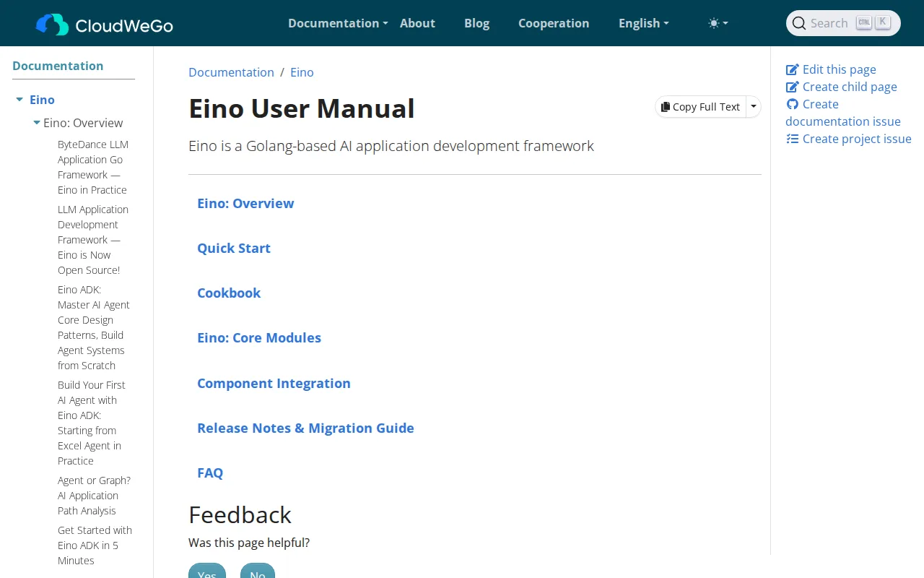Click Edit this page link text
Screen dimensions: 924x578
tap(839, 69)
